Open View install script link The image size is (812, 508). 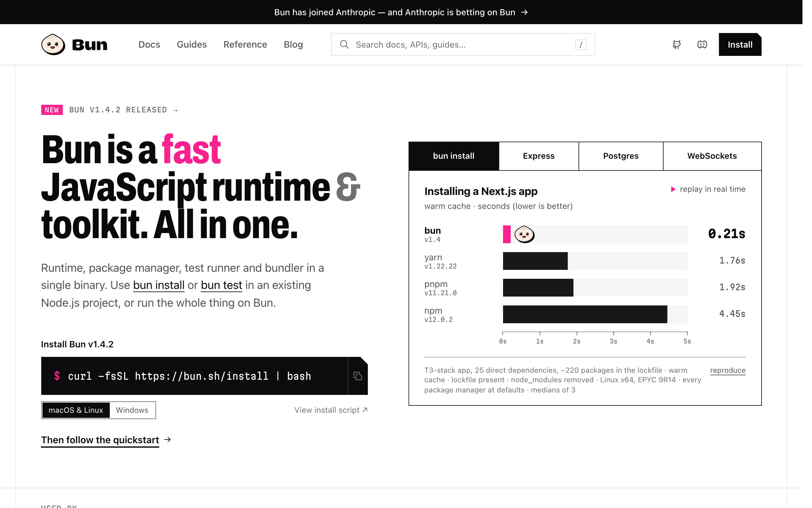coord(331,410)
